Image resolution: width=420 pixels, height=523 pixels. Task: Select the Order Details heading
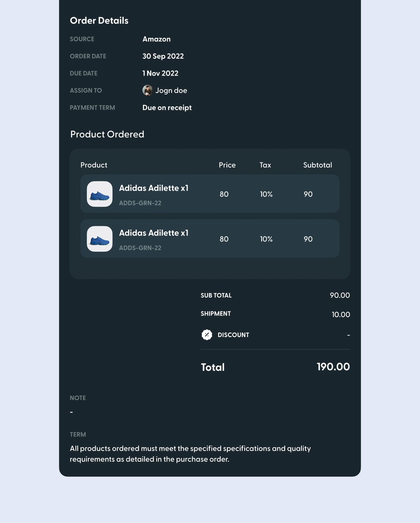[99, 20]
